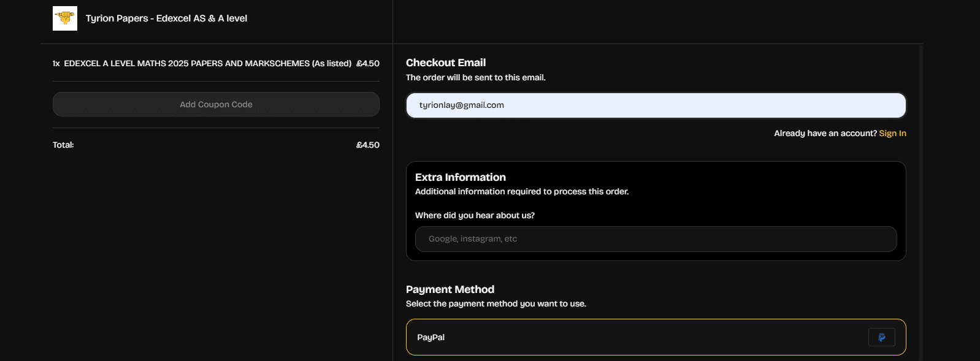Click the order total amount £4.50

point(367,145)
